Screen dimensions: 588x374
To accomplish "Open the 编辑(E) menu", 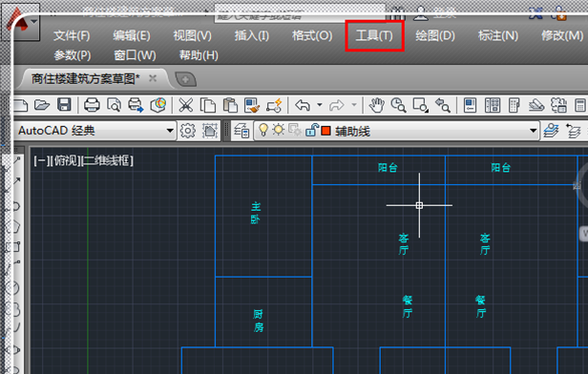I will 132,36.
